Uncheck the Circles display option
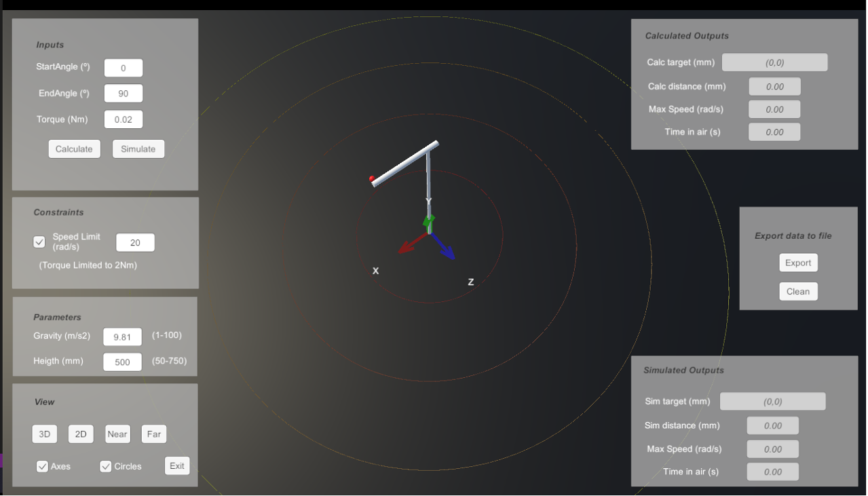Screen dimensions: 868x496 pyautogui.click(x=105, y=466)
